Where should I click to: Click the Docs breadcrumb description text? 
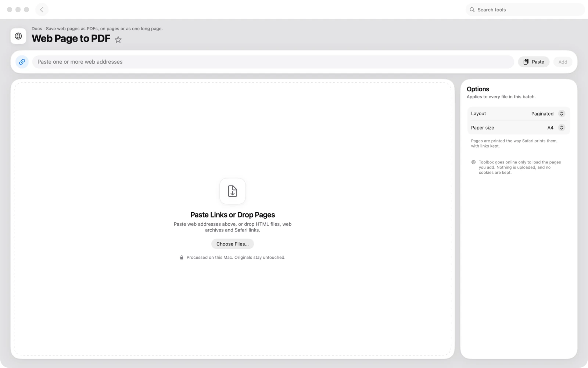pos(97,29)
